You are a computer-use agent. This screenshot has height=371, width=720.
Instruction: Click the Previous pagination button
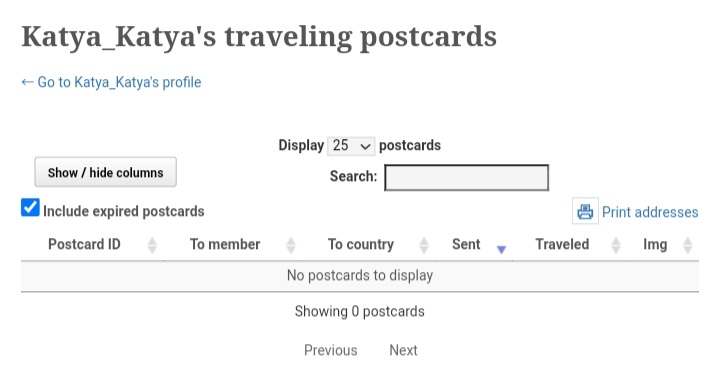(330, 350)
